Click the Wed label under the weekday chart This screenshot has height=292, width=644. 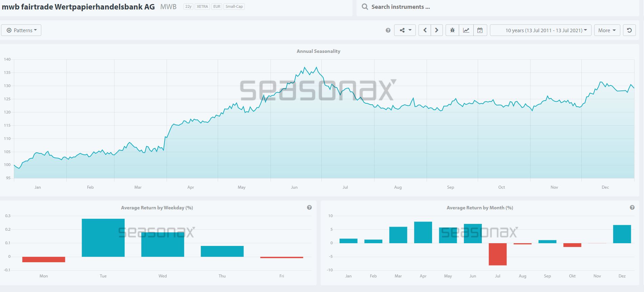(163, 276)
